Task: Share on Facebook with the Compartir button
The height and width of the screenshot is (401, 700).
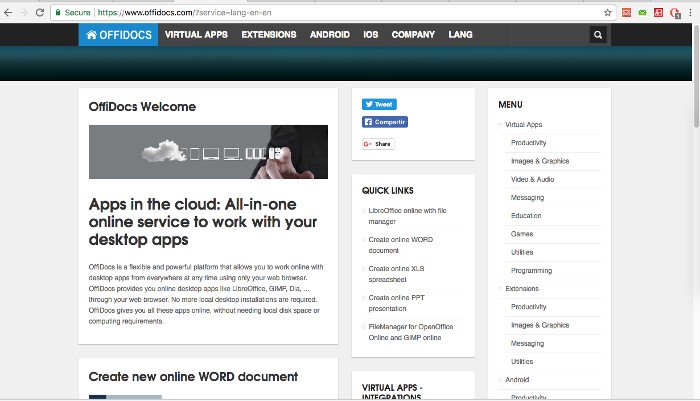Action: tap(385, 122)
